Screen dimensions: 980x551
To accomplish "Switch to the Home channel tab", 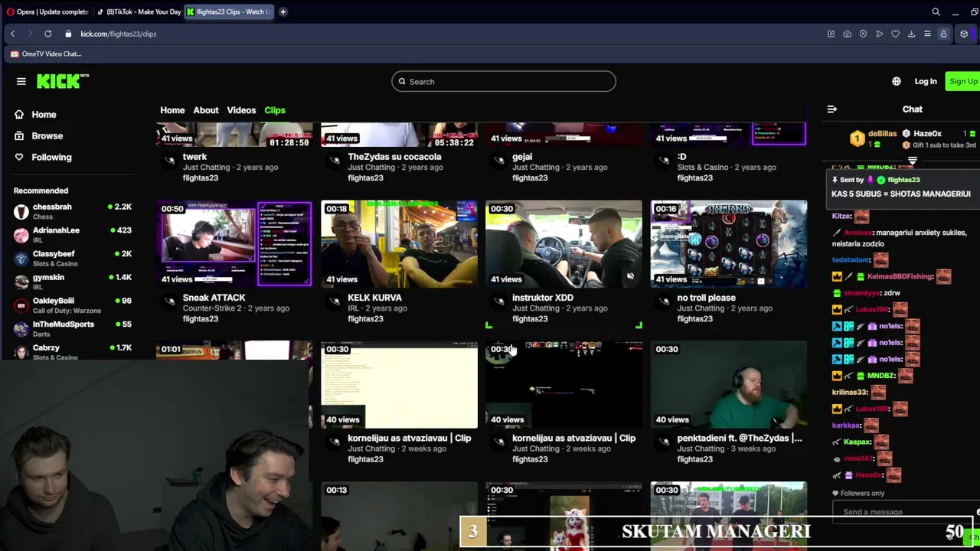I will point(172,110).
